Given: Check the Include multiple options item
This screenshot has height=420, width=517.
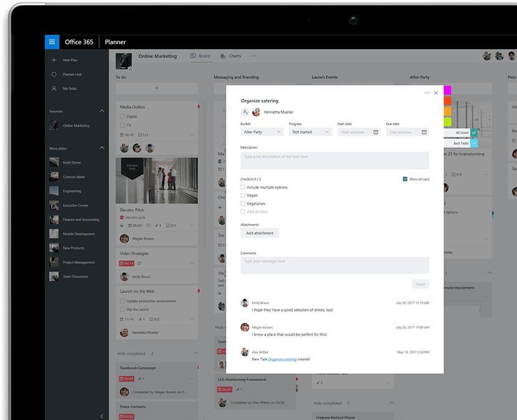Looking at the screenshot, I should pos(243,187).
